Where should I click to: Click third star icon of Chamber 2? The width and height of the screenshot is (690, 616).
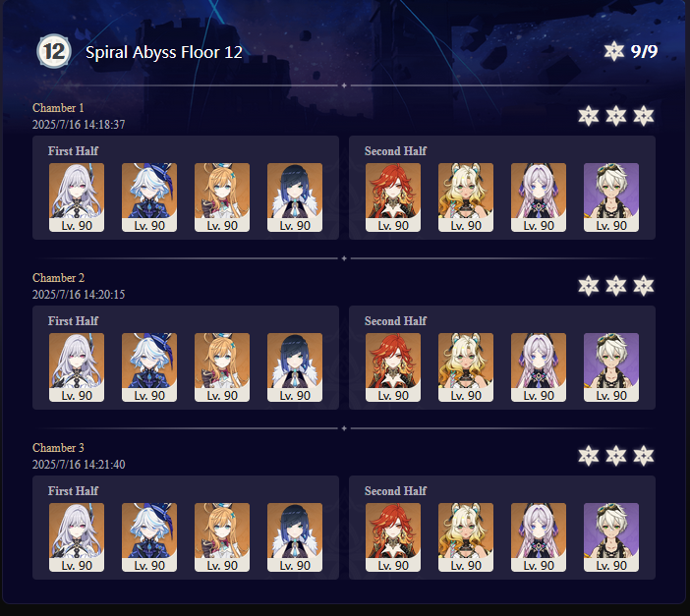pos(644,286)
